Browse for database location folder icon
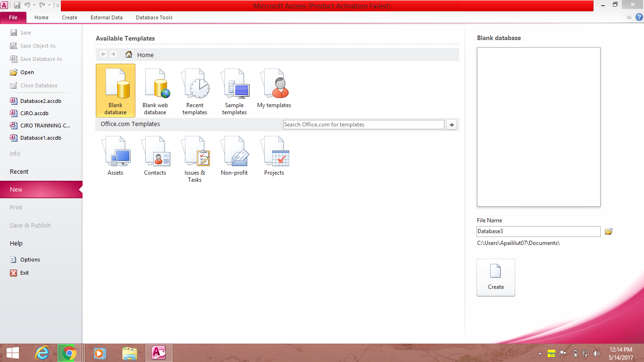 pyautogui.click(x=609, y=231)
